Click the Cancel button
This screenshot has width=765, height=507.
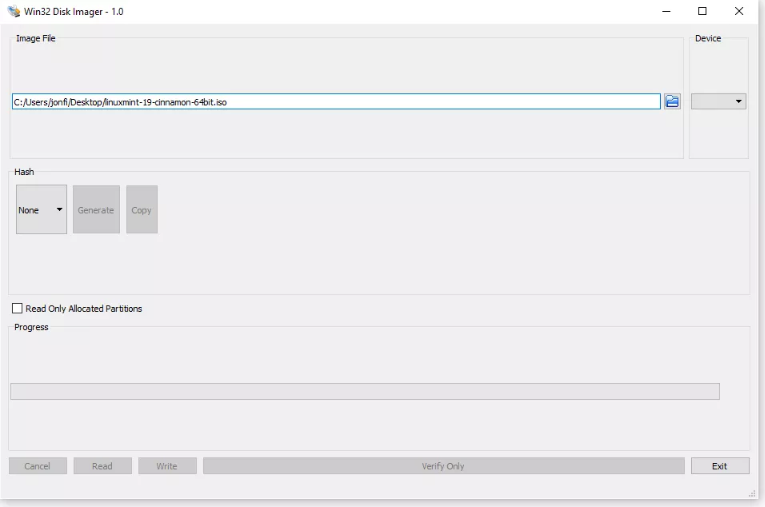[x=38, y=466]
